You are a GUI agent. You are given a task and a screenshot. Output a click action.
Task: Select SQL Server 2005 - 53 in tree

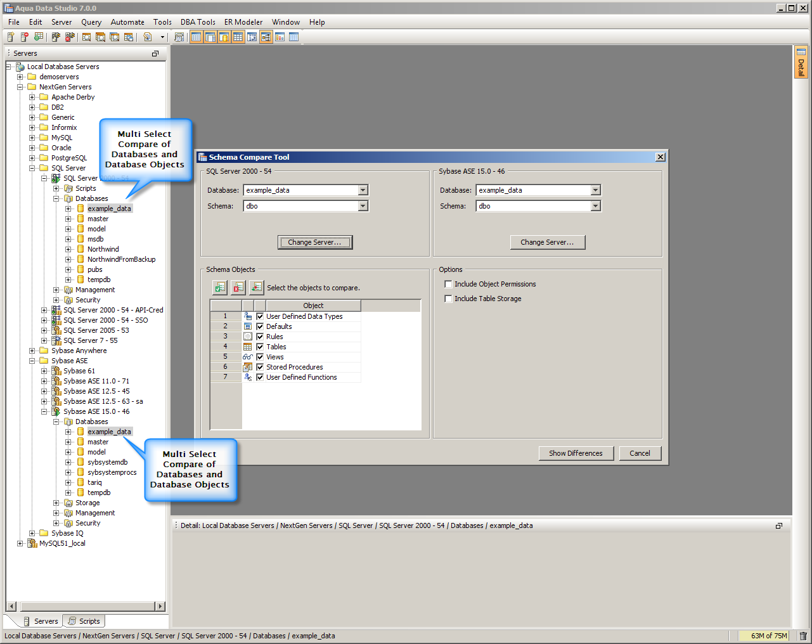[96, 330]
